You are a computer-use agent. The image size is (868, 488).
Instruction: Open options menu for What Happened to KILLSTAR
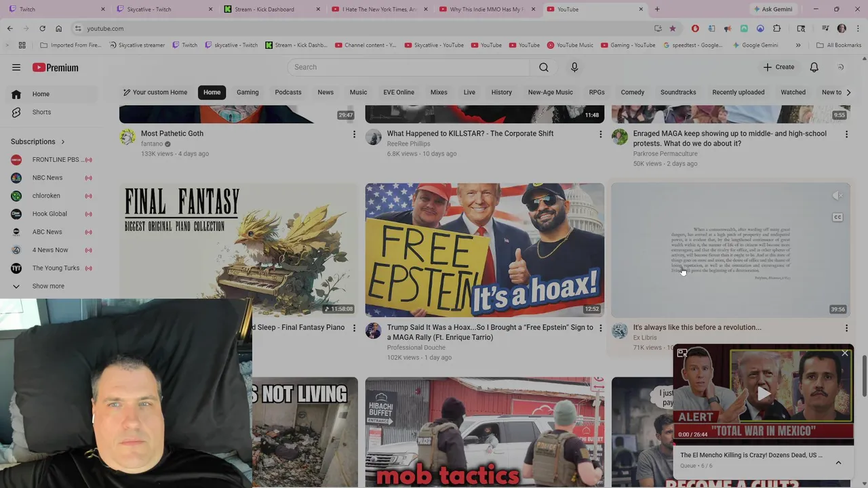600,134
